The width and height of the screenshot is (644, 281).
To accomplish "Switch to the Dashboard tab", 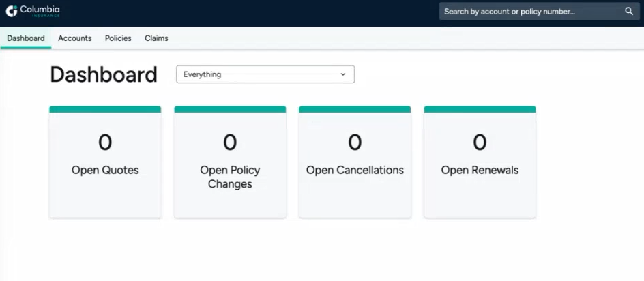I will [26, 38].
